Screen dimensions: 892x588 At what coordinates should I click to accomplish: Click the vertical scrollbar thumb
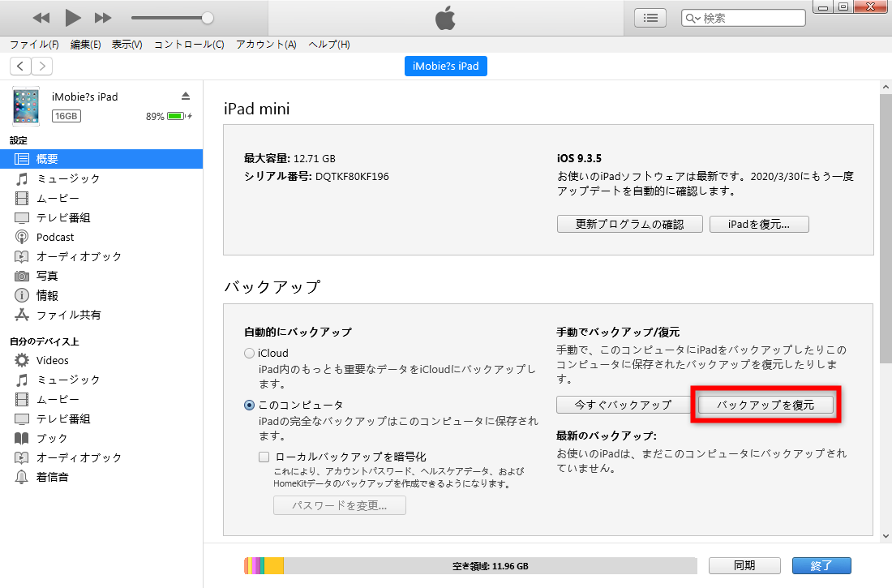tap(886, 229)
